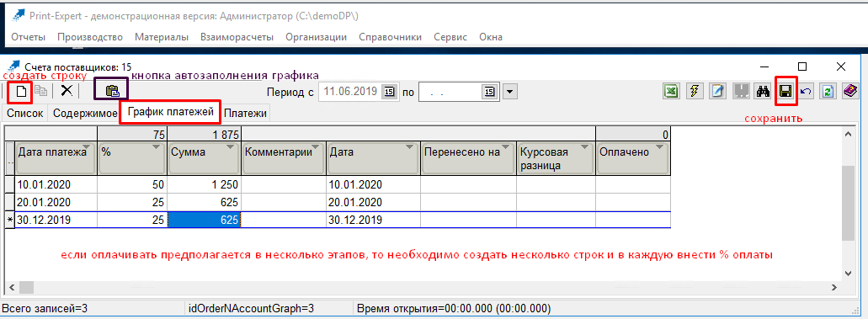868x319 pixels.
Task: Autofill the payment schedule with the clipboard icon
Action: point(112,90)
